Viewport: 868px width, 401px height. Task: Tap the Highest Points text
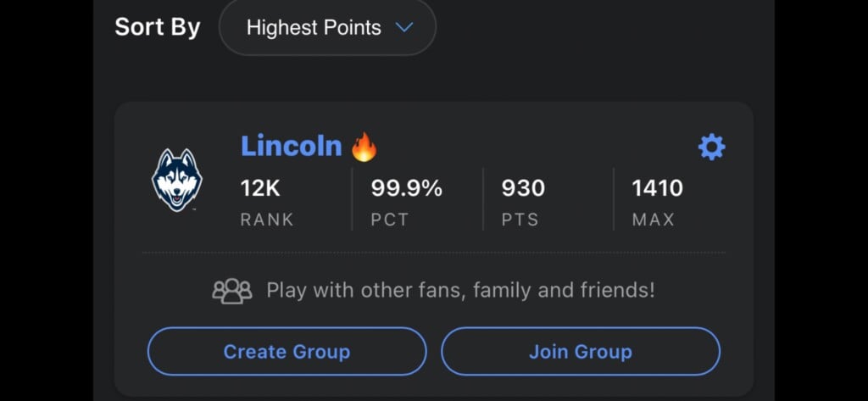tap(314, 28)
